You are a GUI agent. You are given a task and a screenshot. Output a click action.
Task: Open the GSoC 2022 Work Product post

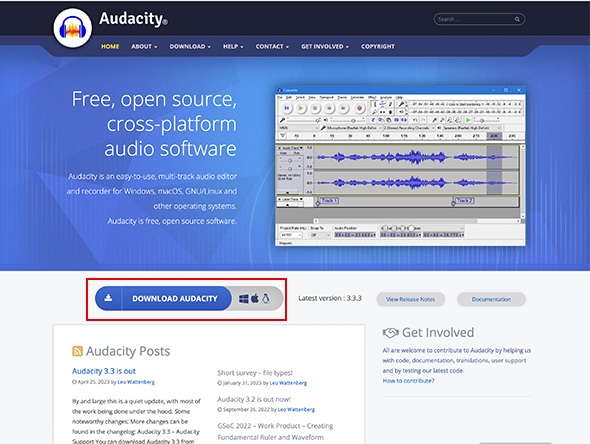(x=275, y=431)
